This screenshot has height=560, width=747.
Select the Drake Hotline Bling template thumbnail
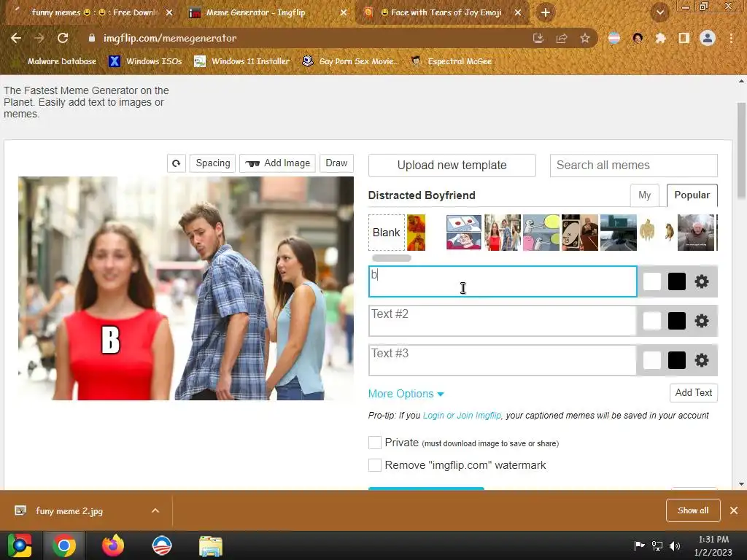coord(416,233)
